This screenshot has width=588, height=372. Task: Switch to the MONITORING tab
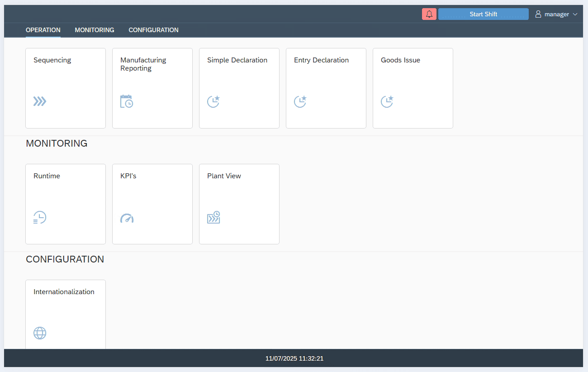[x=95, y=30]
